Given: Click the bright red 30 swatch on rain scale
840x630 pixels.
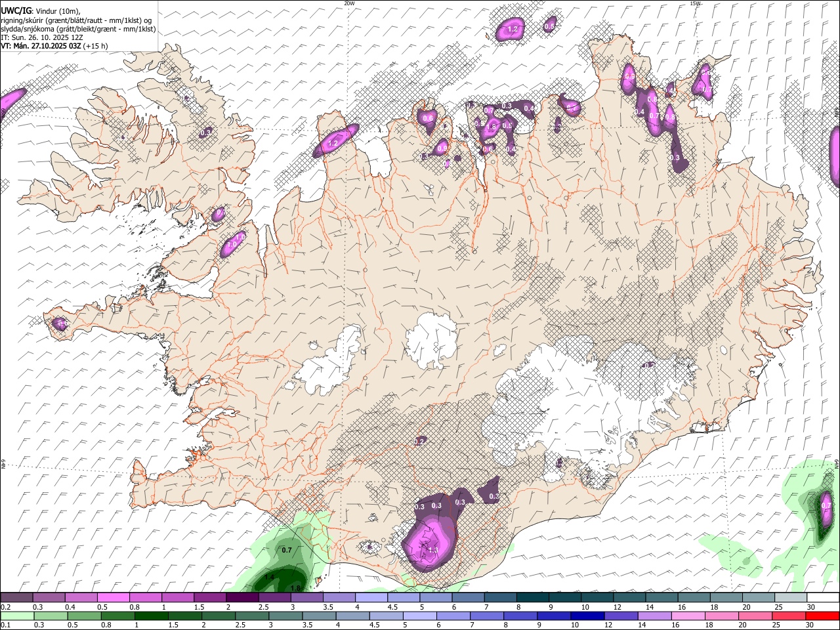Looking at the screenshot, I should coord(822,616).
